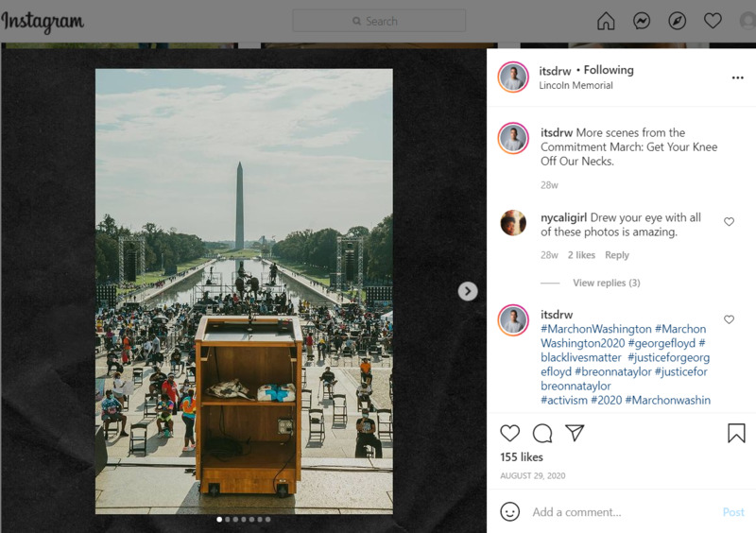This screenshot has width=756, height=533.
Task: Go to Instagram home feed icon
Action: coord(606,21)
